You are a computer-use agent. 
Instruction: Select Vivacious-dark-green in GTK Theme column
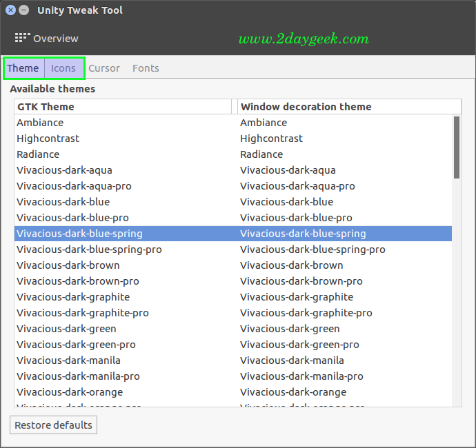pos(66,329)
